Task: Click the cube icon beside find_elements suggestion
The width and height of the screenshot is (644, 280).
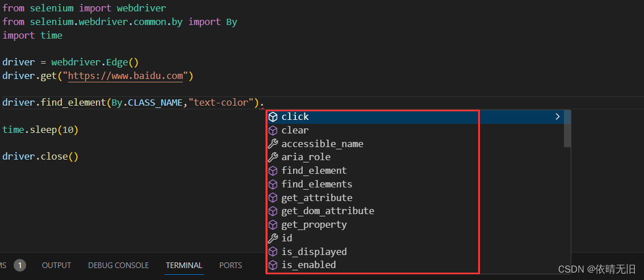Action: pyautogui.click(x=273, y=185)
